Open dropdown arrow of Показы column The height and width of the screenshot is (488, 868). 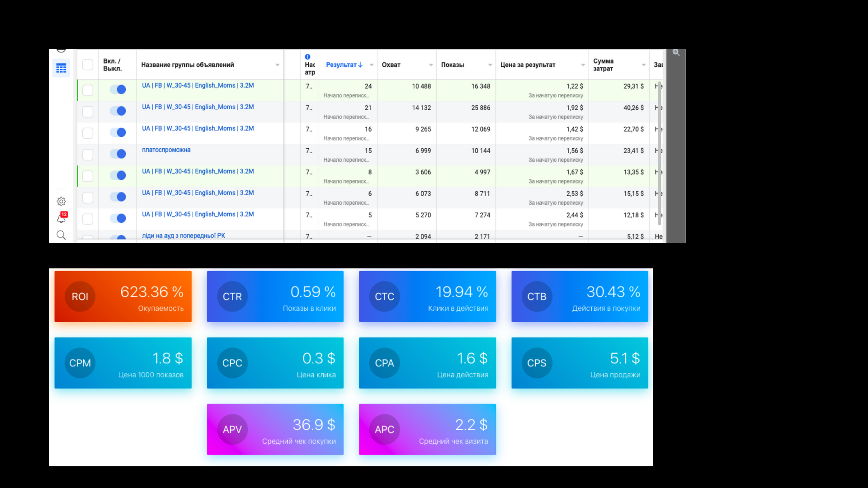[x=490, y=65]
